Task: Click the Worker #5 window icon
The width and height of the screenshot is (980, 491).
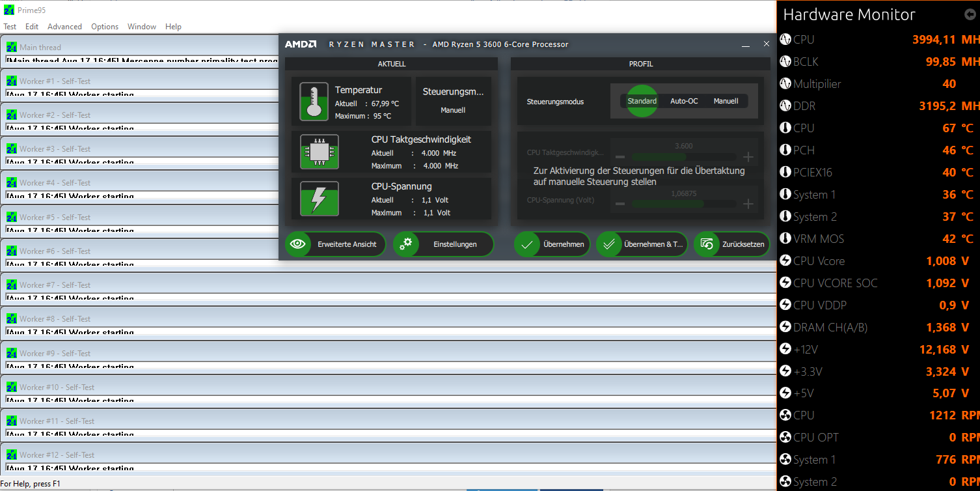Action: tap(12, 217)
